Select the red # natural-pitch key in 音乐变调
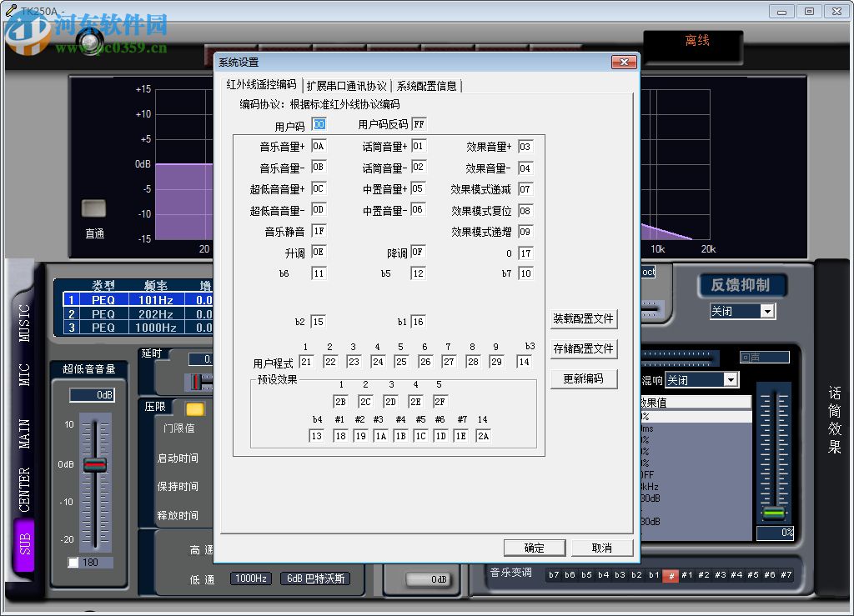854x616 pixels. (670, 575)
